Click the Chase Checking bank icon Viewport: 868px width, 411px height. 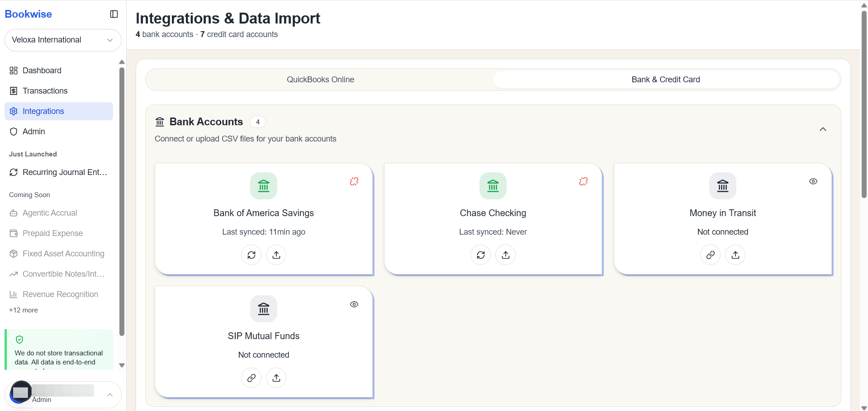[x=493, y=186]
